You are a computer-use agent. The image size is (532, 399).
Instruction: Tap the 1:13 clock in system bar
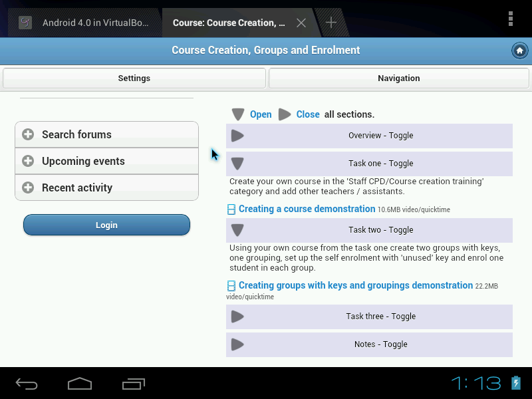click(476, 384)
